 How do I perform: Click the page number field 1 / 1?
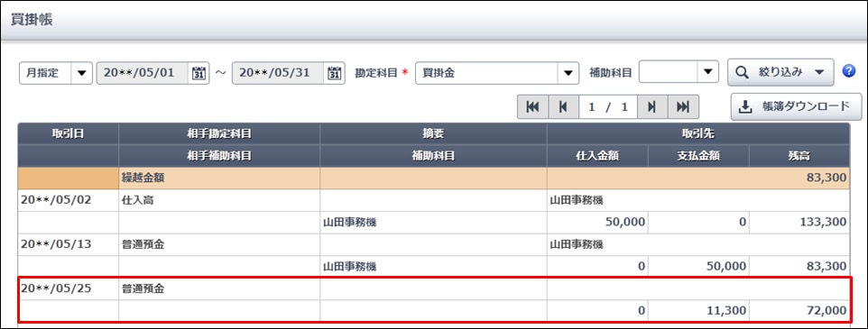pyautogui.click(x=608, y=107)
